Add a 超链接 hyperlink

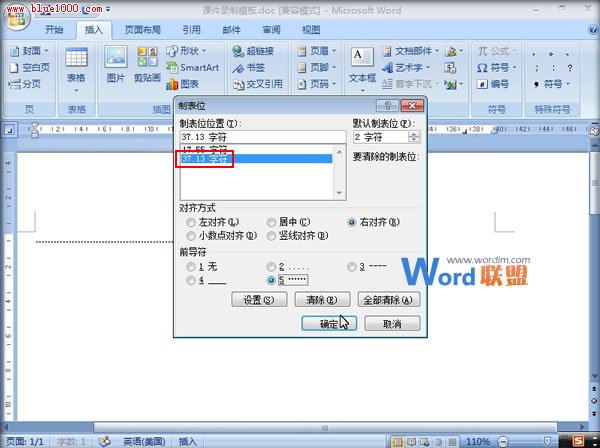coord(253,51)
